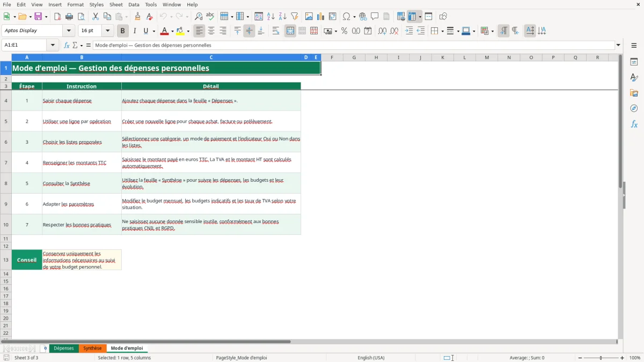Click the Insert Comment speech bubble icon
Screen dimensions: 644x362
(x=375, y=17)
